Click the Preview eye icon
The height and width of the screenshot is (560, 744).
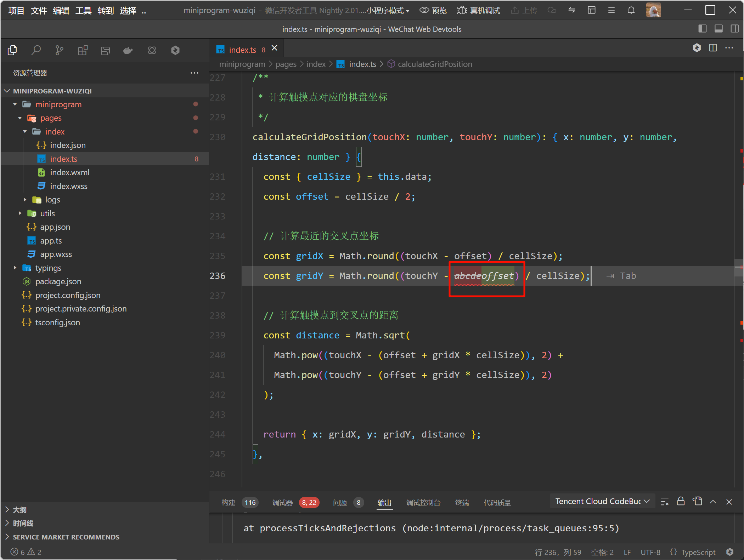click(x=424, y=10)
